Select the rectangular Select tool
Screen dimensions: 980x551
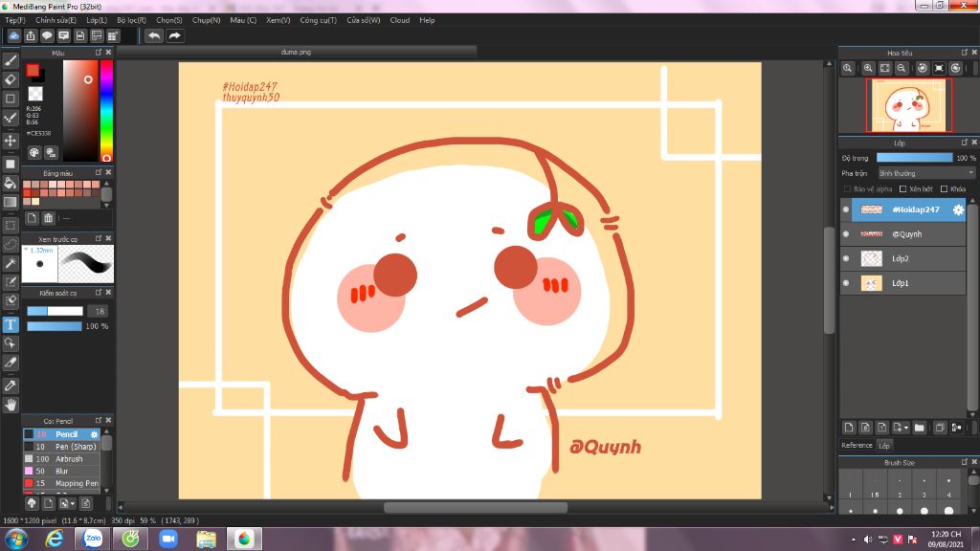11,225
